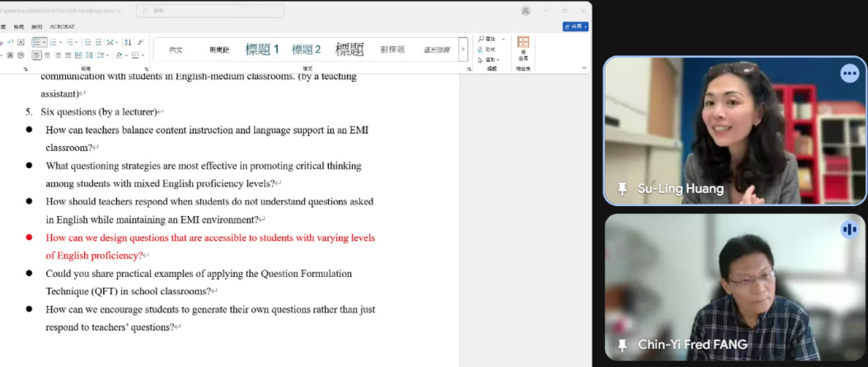Click the justify alignment icon
The height and width of the screenshot is (367, 868).
(x=68, y=55)
